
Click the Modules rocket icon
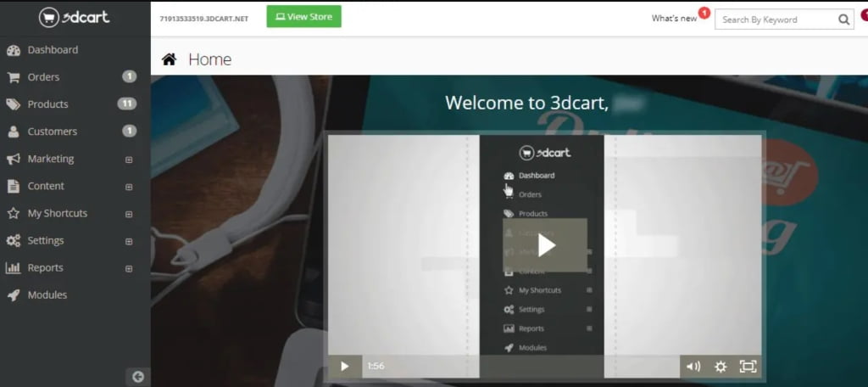point(14,295)
